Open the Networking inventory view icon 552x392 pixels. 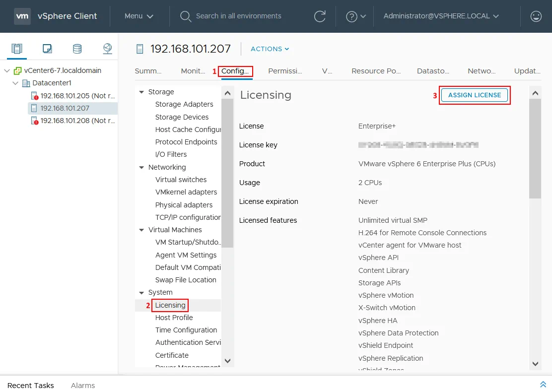coord(107,49)
